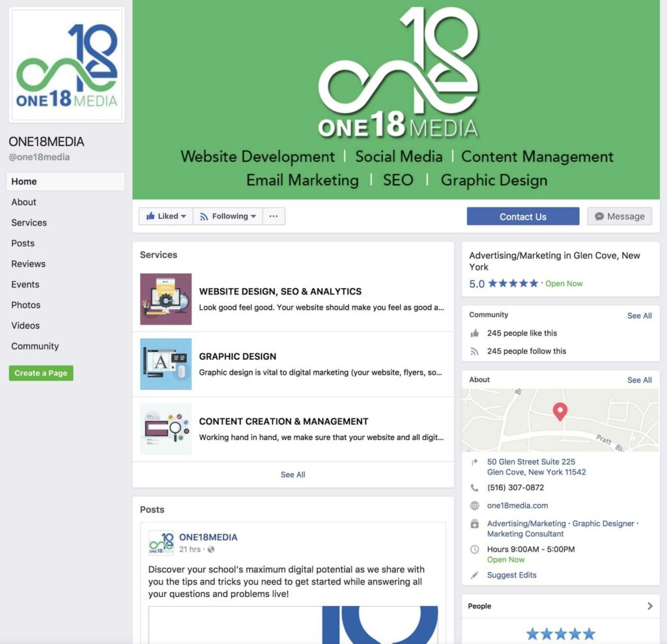Click the 245 people like this text

522,333
